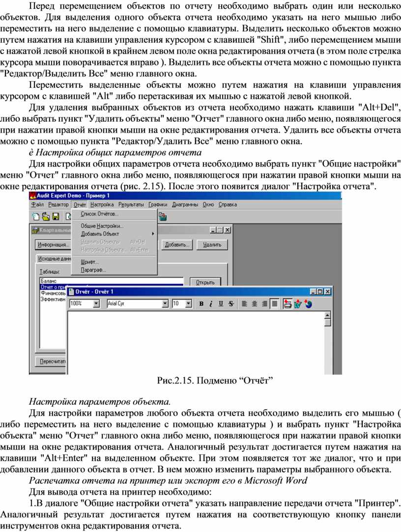Expand the Добавить Объект submenu
Screen dimensions: 401x532
(x=115, y=234)
